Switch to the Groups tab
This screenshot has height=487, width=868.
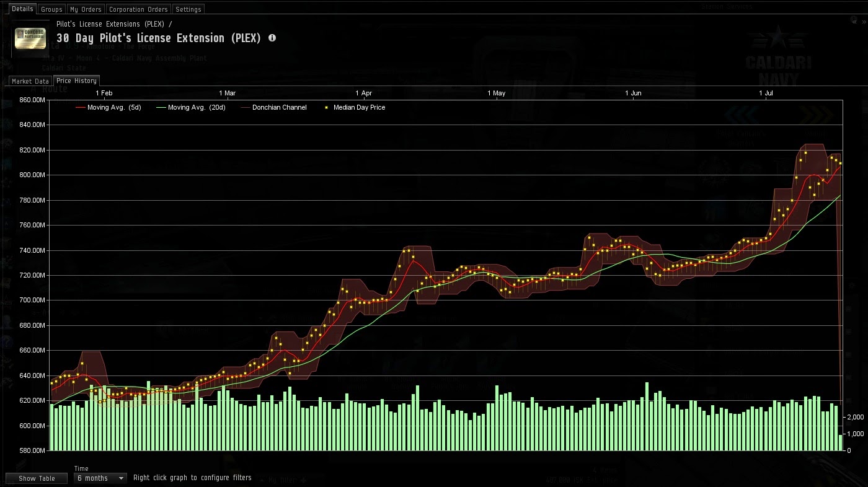(x=51, y=9)
